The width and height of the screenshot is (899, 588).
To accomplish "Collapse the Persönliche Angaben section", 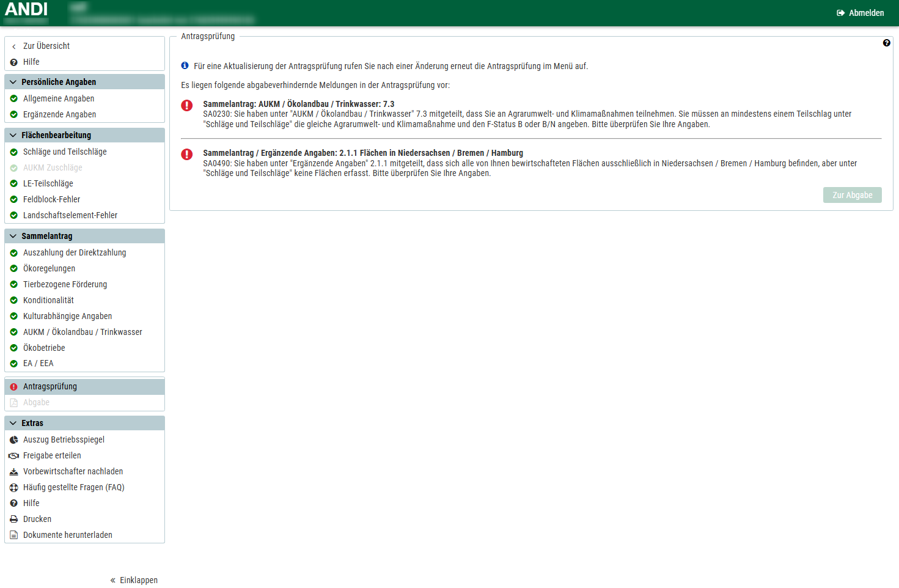I will click(13, 82).
